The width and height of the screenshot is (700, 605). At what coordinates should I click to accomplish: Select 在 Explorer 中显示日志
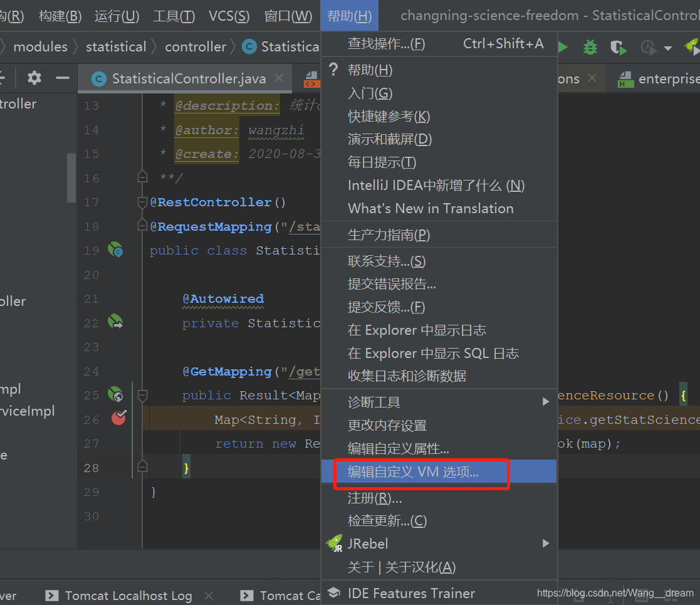pyautogui.click(x=439, y=330)
